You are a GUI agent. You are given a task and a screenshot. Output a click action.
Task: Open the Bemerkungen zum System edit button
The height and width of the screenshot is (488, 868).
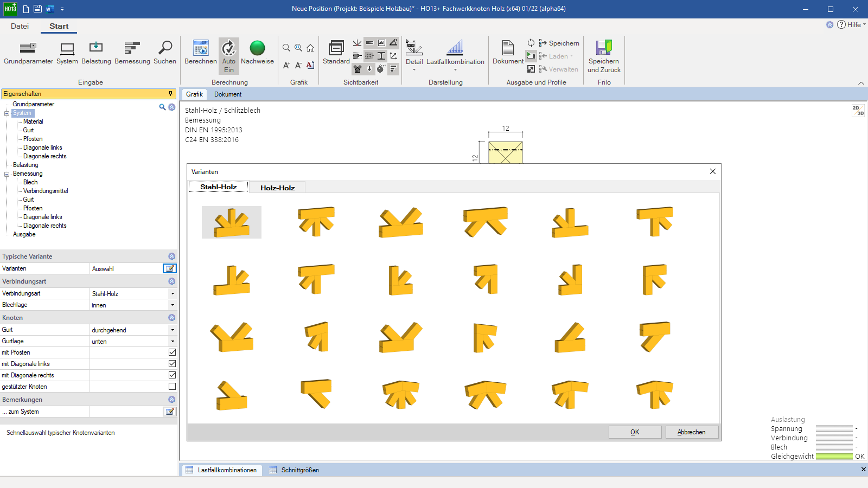[x=170, y=412]
